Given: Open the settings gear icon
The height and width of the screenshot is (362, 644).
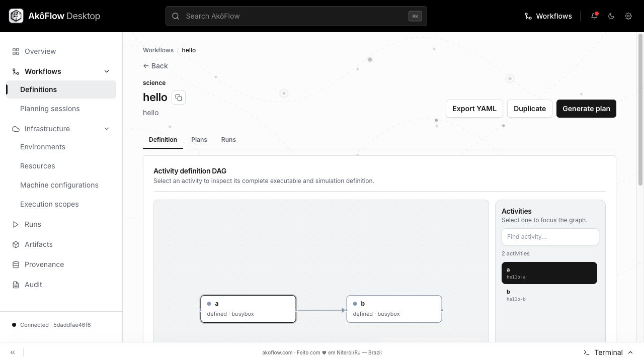Looking at the screenshot, I should 628,16.
